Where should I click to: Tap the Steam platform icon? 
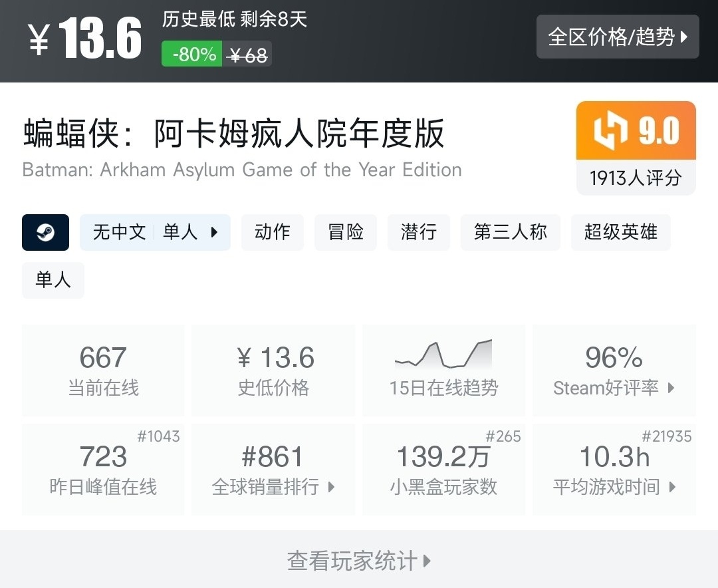coord(45,232)
